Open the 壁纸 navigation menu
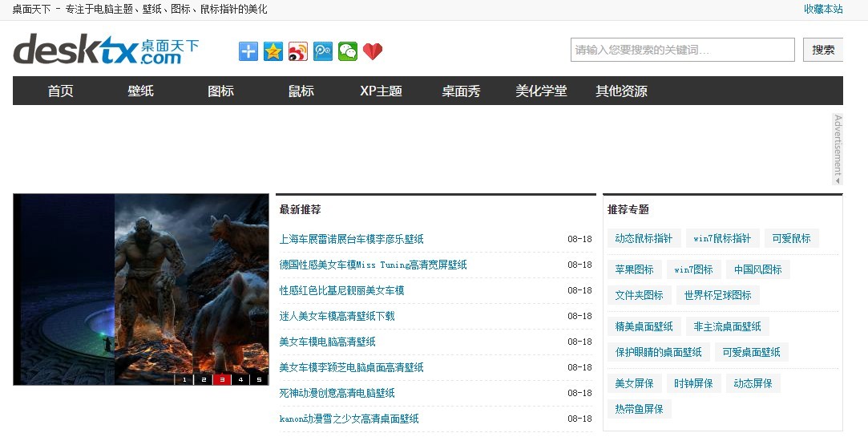The image size is (868, 437). pos(140,91)
